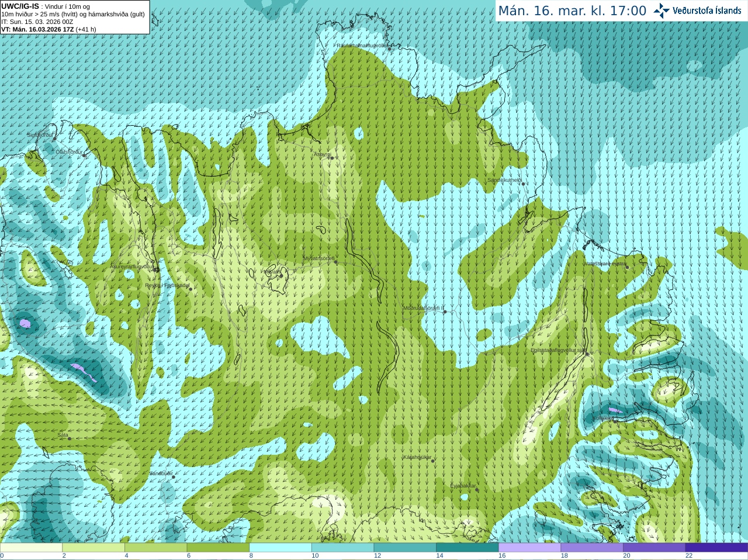Viewport: 748px width, 560px height.
Task: Click the Veðurstofa Íslands logo emblem
Action: (662, 11)
